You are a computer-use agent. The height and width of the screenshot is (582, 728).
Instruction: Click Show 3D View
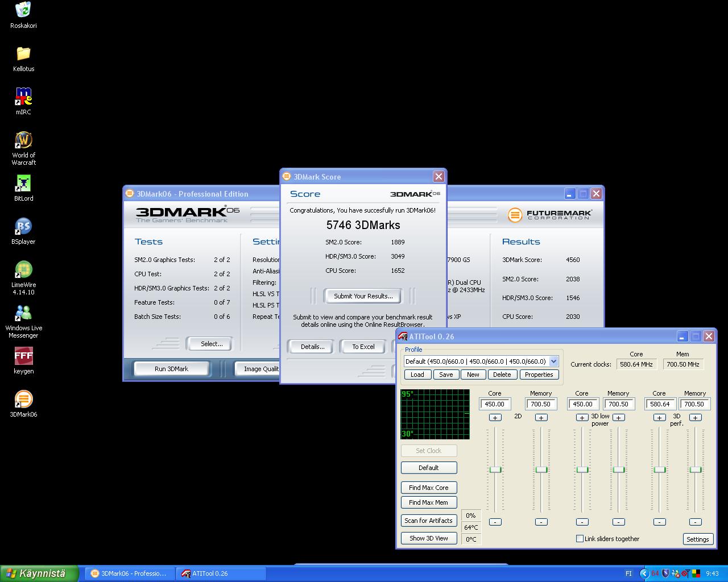pyautogui.click(x=429, y=538)
